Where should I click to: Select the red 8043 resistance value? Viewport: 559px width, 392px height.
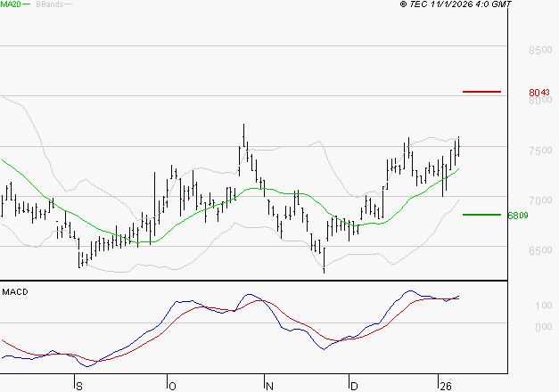[539, 93]
